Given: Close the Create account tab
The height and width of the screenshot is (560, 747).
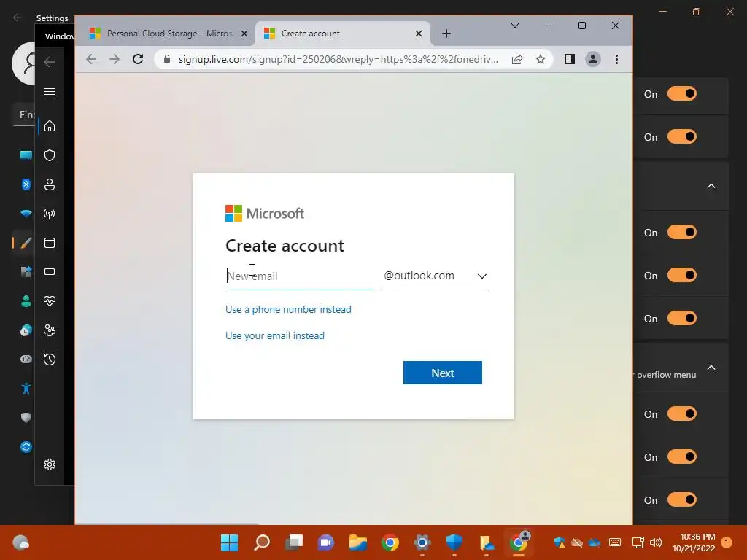Looking at the screenshot, I should pos(418,34).
